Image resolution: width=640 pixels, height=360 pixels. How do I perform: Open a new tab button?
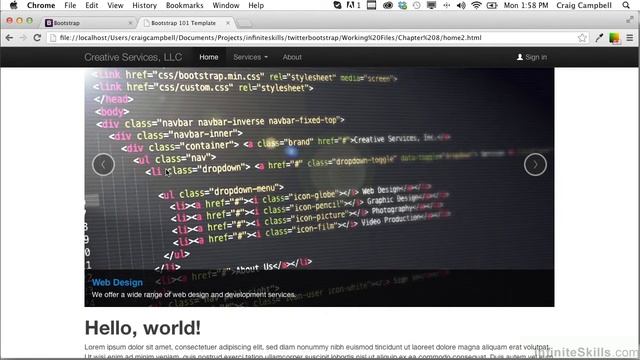pyautogui.click(x=244, y=23)
